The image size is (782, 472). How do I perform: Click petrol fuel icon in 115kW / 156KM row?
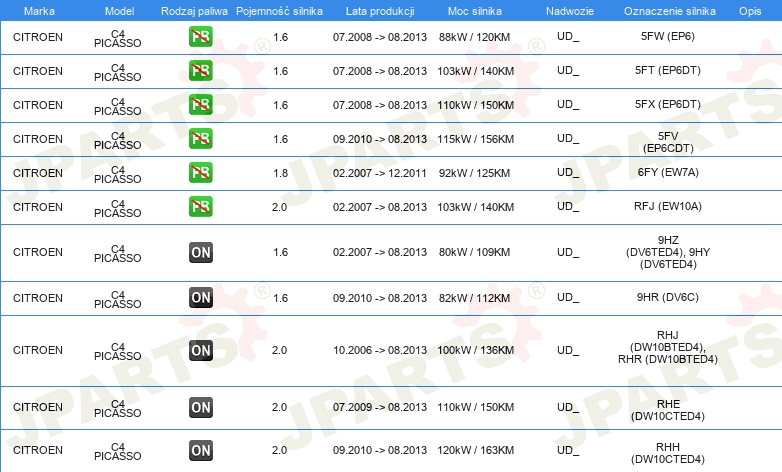click(x=200, y=139)
